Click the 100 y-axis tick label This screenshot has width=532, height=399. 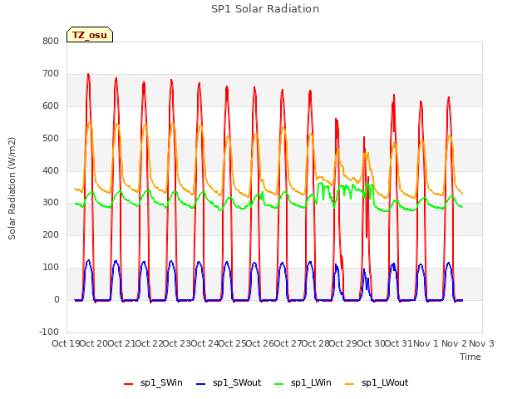click(51, 268)
